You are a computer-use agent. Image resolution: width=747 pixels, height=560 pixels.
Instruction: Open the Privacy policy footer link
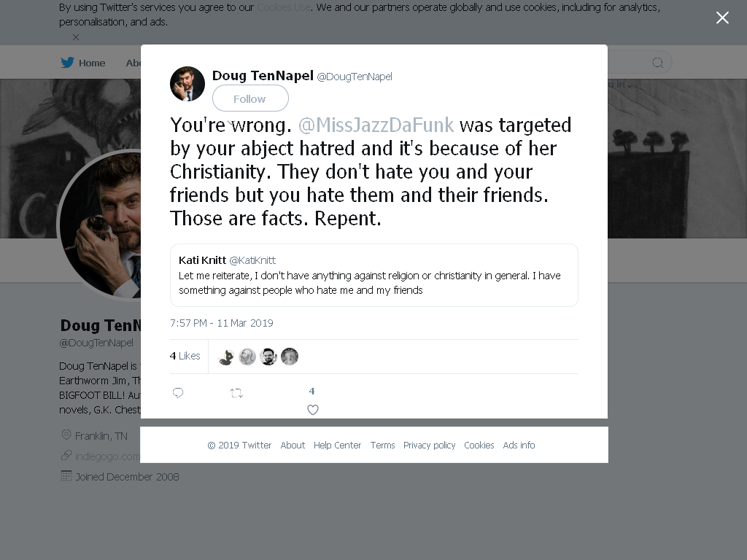(429, 445)
